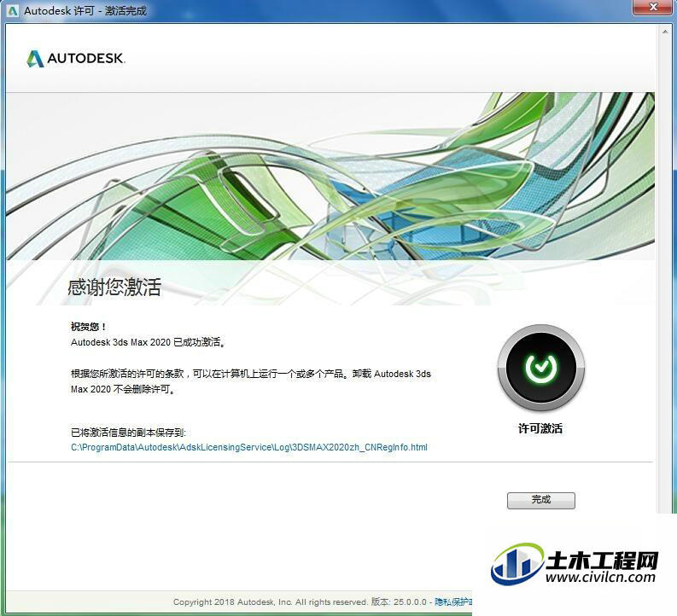
Task: Click the window title 'Autodesk 许可 - 激活完成'
Action: pyautogui.click(x=85, y=10)
